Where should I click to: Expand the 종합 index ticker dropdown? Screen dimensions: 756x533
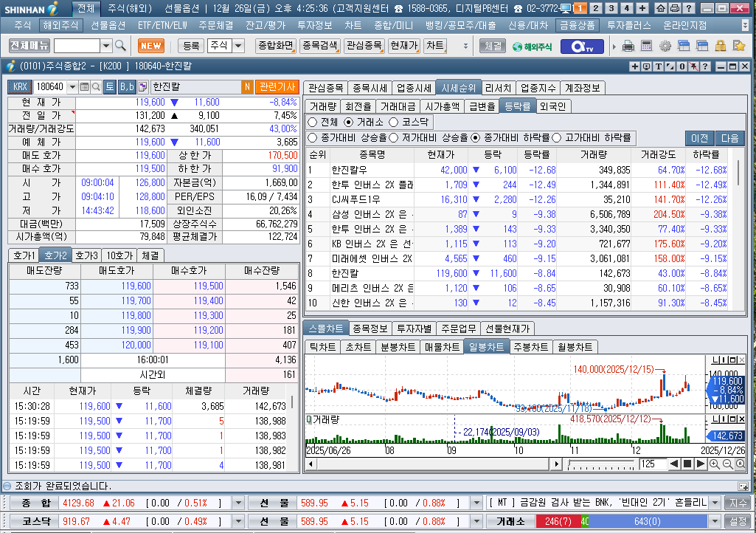point(238,503)
